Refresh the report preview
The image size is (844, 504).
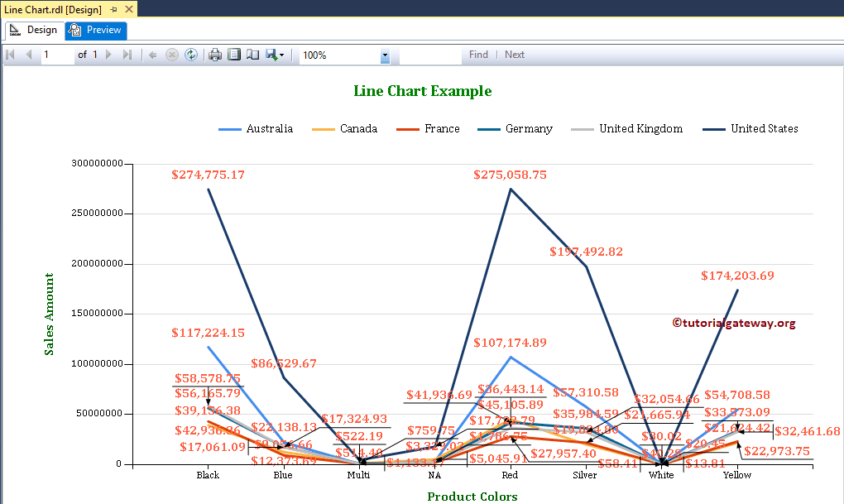(x=190, y=55)
